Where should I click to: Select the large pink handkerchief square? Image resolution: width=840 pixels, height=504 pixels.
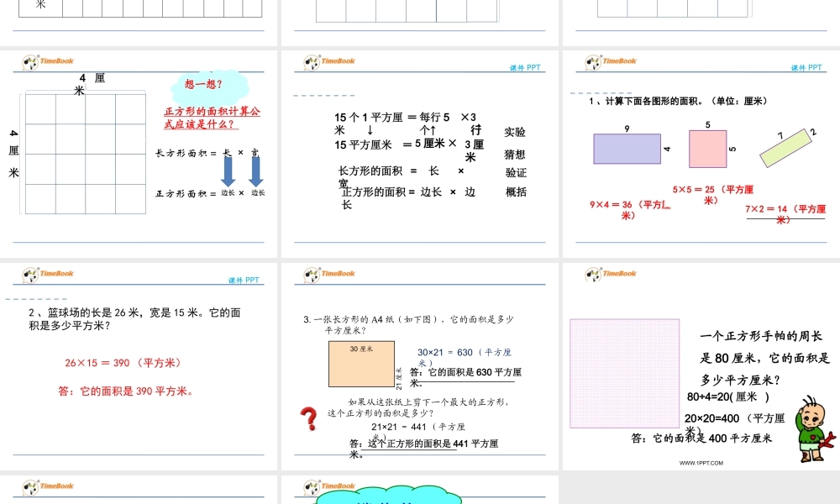[x=625, y=373]
